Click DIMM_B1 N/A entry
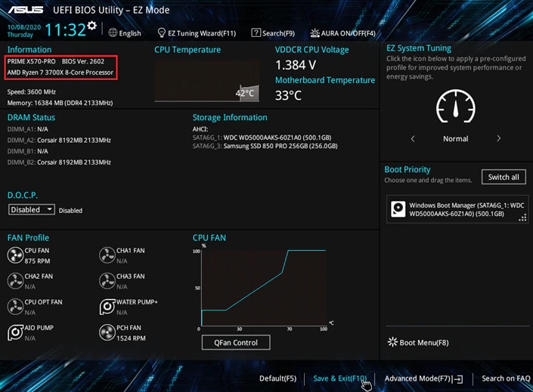 click(27, 151)
